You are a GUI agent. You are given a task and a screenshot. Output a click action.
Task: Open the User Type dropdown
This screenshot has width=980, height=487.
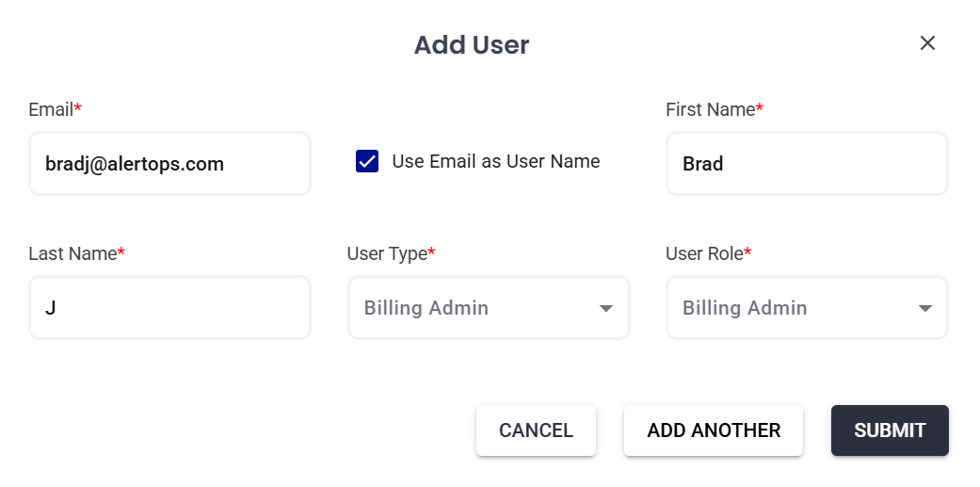pos(488,308)
